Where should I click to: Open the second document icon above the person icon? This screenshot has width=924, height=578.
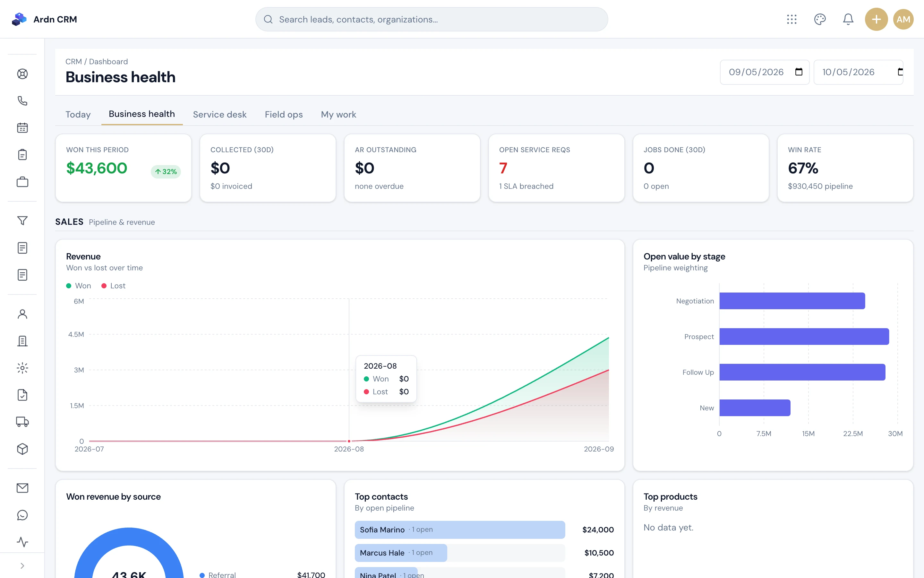[22, 275]
